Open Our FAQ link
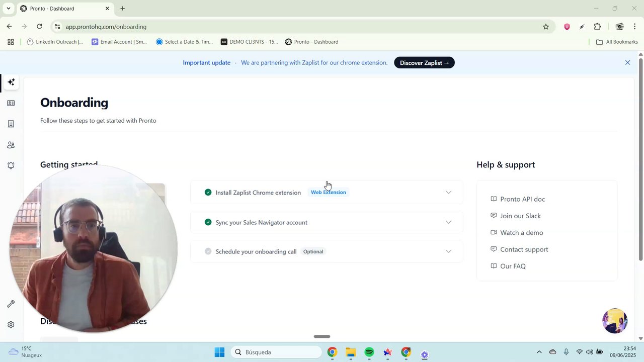The width and height of the screenshot is (644, 362). click(x=513, y=266)
